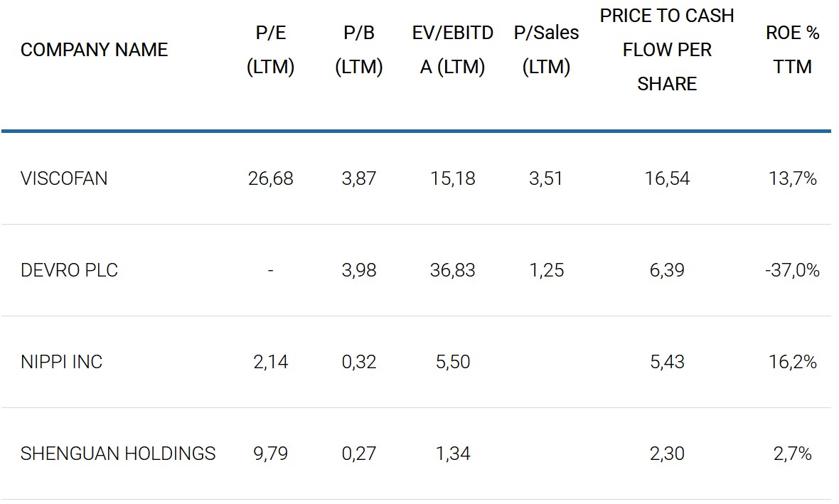Click DEVRO PLC's P/Sales value 1,25
The image size is (839, 504).
546,270
